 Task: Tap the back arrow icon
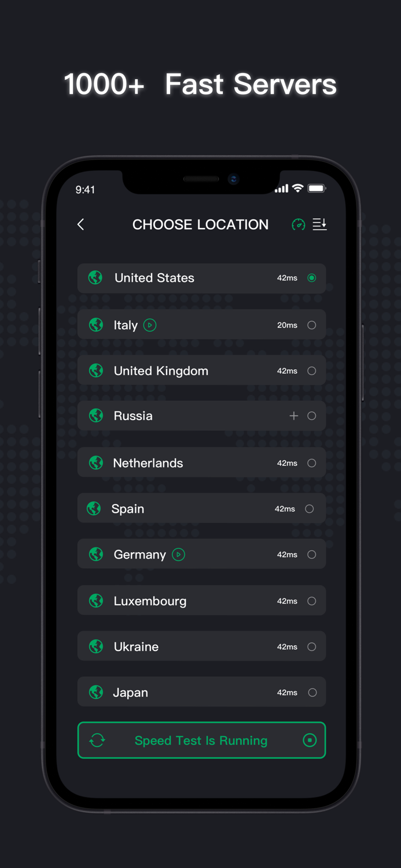point(81,225)
